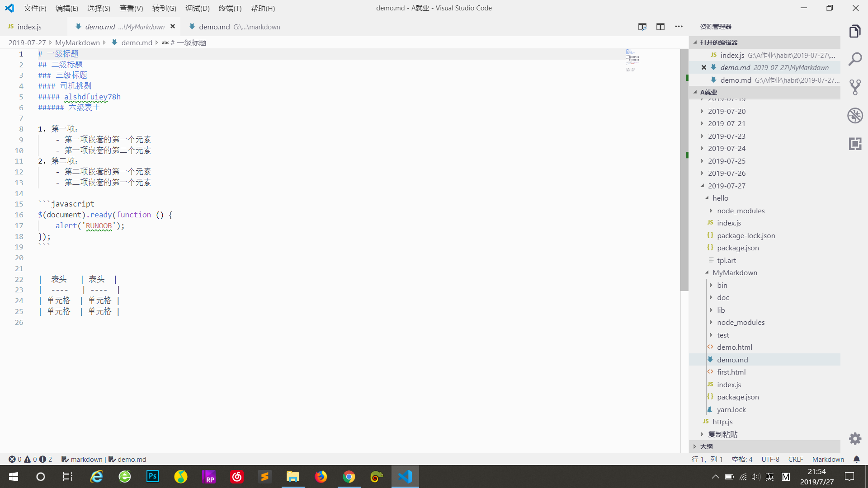This screenshot has height=488, width=868.
Task: Click the Markdown language mode button
Action: [828, 459]
